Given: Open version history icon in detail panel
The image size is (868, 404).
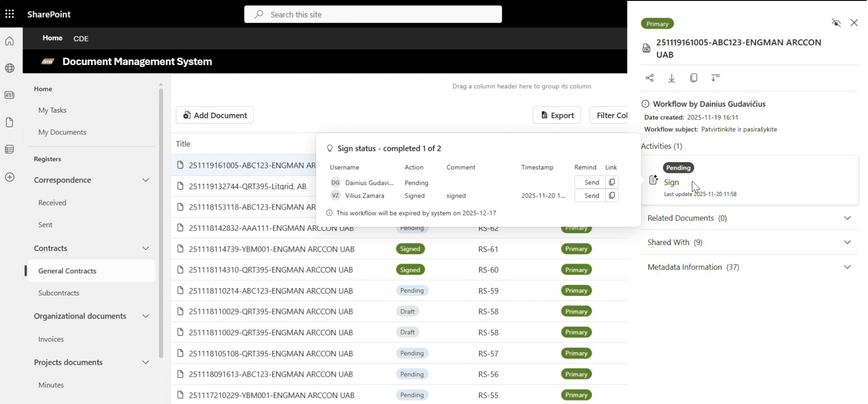Looking at the screenshot, I should [x=716, y=78].
